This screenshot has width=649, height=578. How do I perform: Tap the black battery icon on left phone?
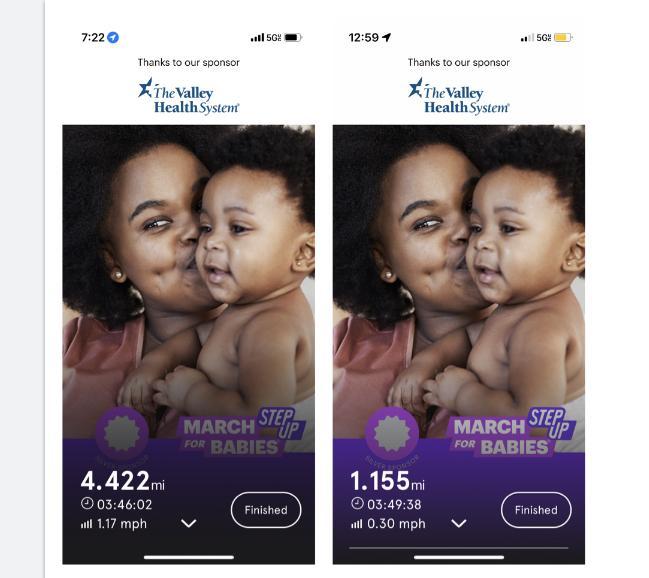(293, 38)
